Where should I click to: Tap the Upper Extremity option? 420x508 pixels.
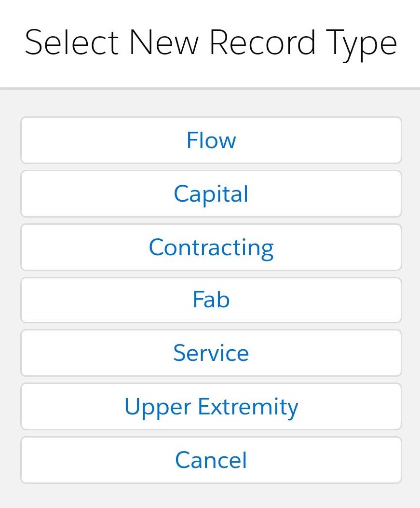pyautogui.click(x=211, y=407)
